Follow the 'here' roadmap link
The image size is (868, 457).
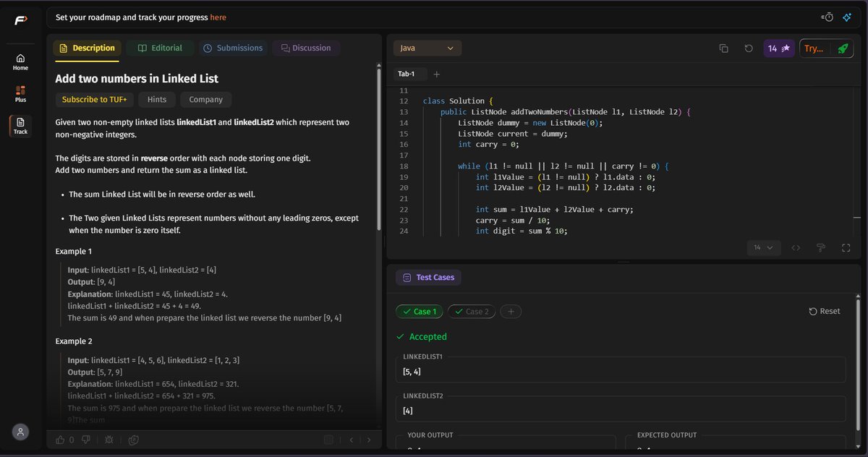click(218, 17)
